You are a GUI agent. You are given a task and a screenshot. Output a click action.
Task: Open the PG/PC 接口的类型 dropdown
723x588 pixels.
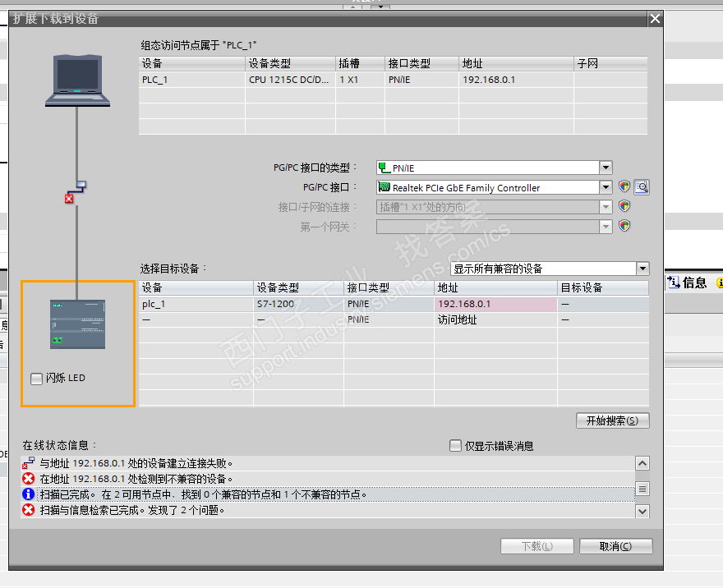pos(606,168)
